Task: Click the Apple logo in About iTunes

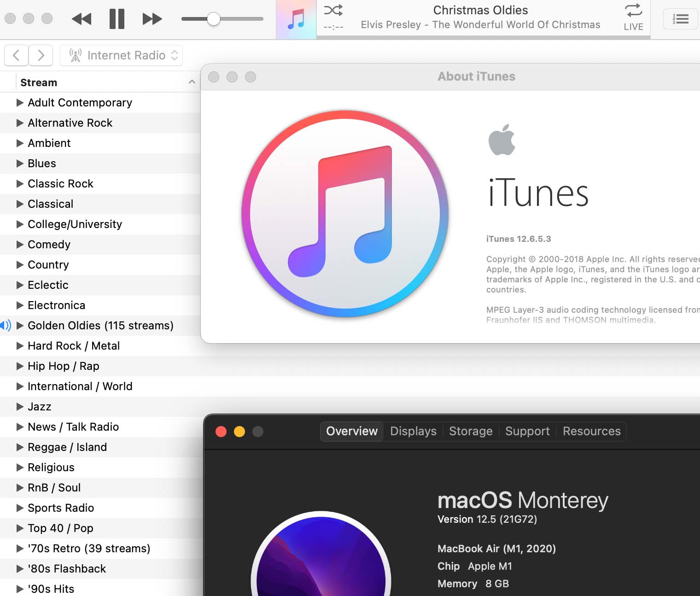Action: point(502,140)
